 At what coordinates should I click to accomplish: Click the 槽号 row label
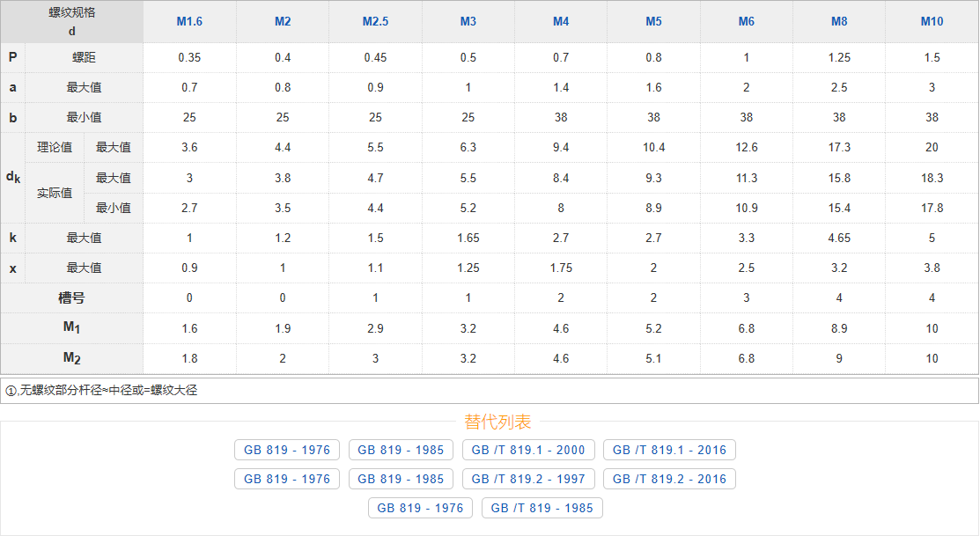(71, 298)
